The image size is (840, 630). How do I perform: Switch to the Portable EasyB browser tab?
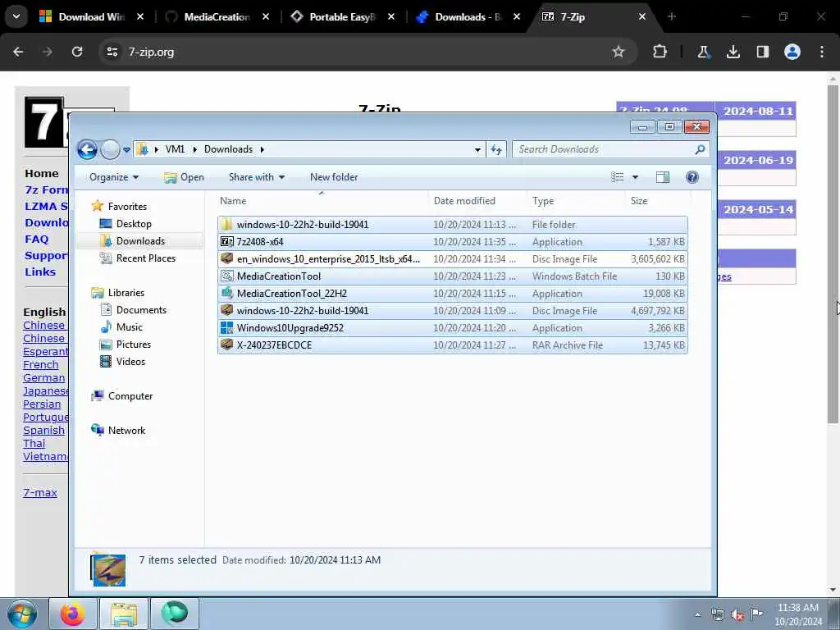343,17
